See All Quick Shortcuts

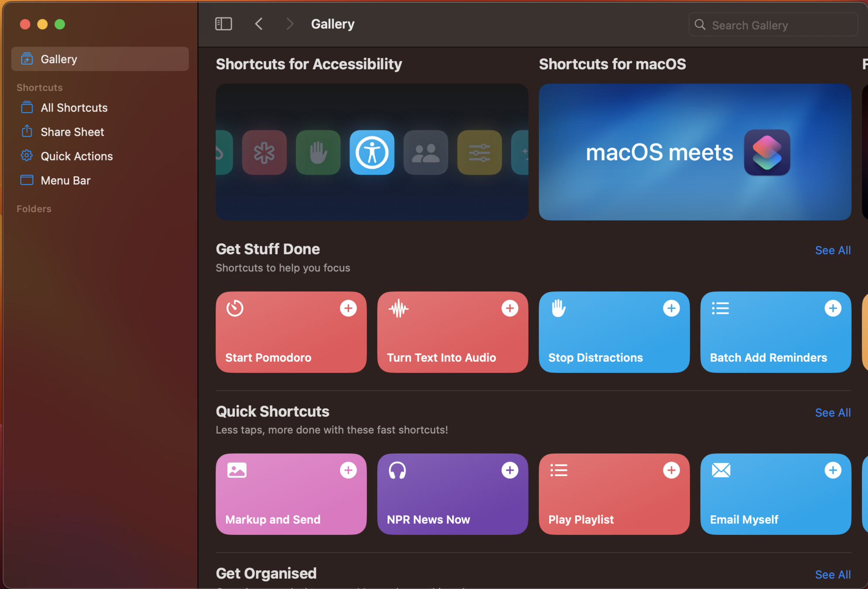832,413
